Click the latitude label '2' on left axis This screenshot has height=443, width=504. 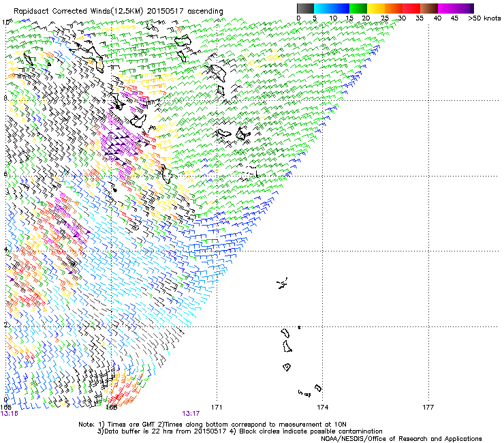[5, 325]
